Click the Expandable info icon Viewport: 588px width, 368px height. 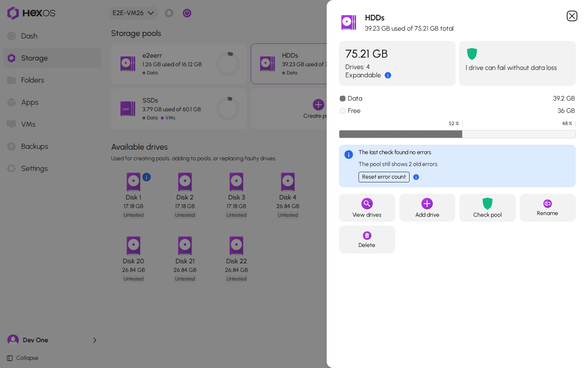pyautogui.click(x=388, y=75)
